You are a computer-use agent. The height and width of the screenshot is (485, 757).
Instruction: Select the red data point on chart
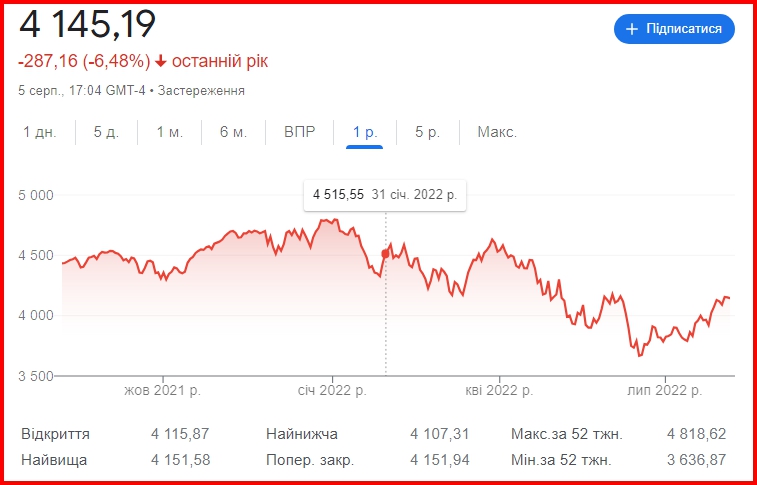[x=385, y=254]
